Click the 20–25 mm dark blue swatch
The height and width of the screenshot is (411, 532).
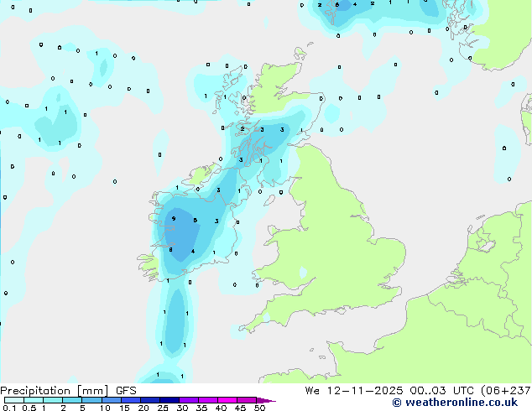[x=150, y=400]
